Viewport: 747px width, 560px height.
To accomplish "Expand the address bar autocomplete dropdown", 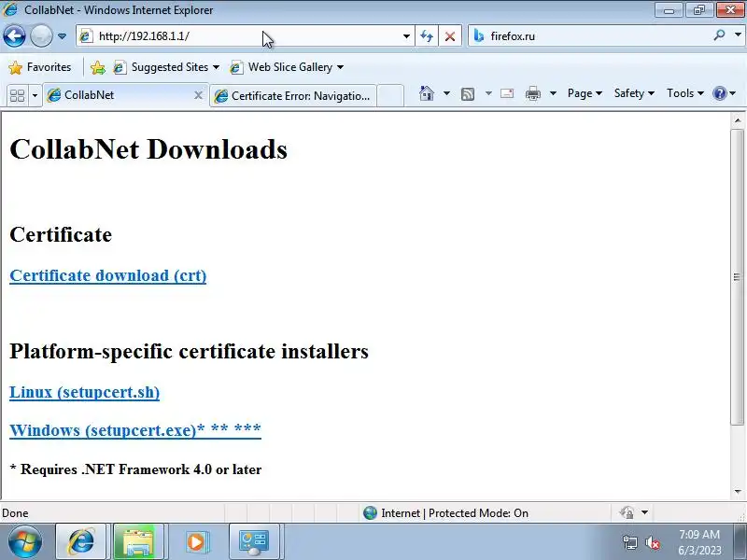I will [406, 36].
